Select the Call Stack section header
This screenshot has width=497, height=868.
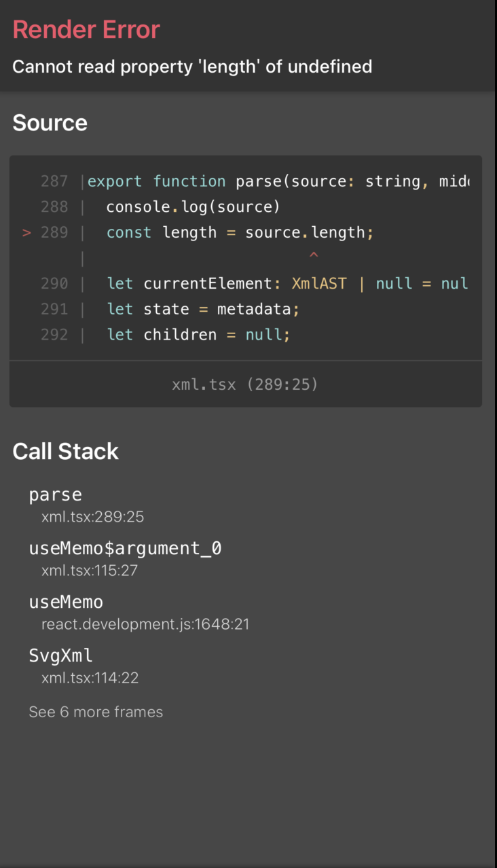coord(66,451)
